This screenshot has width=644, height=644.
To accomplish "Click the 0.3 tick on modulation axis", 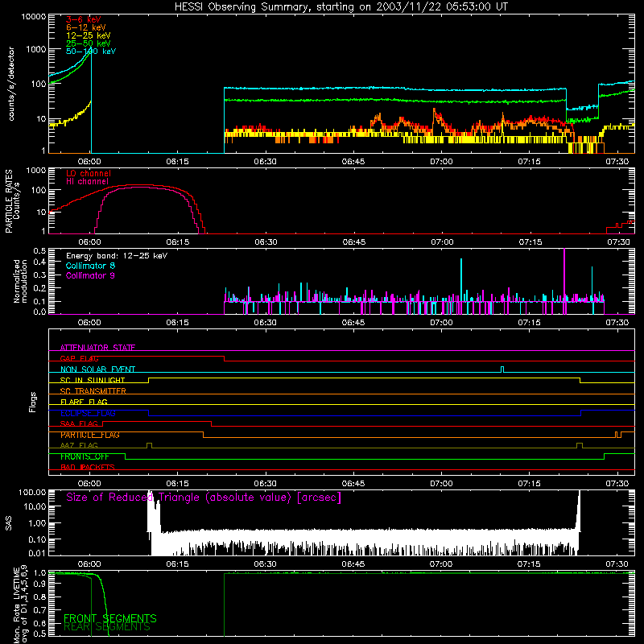I will 39,275.
